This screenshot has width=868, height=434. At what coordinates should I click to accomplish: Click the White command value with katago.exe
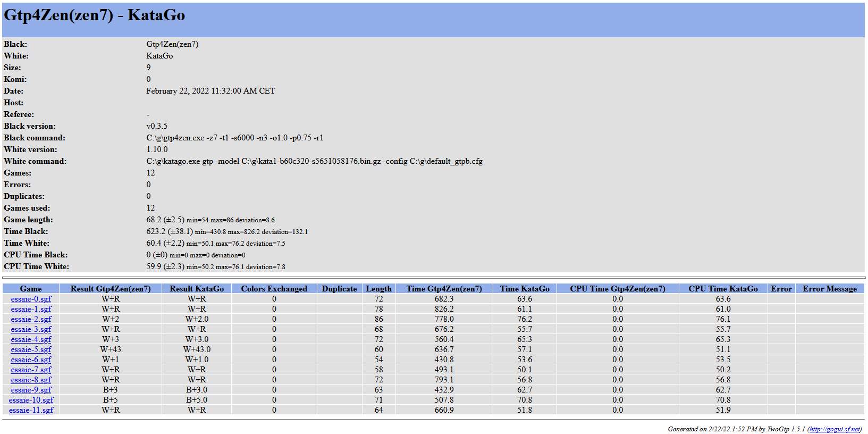click(314, 161)
